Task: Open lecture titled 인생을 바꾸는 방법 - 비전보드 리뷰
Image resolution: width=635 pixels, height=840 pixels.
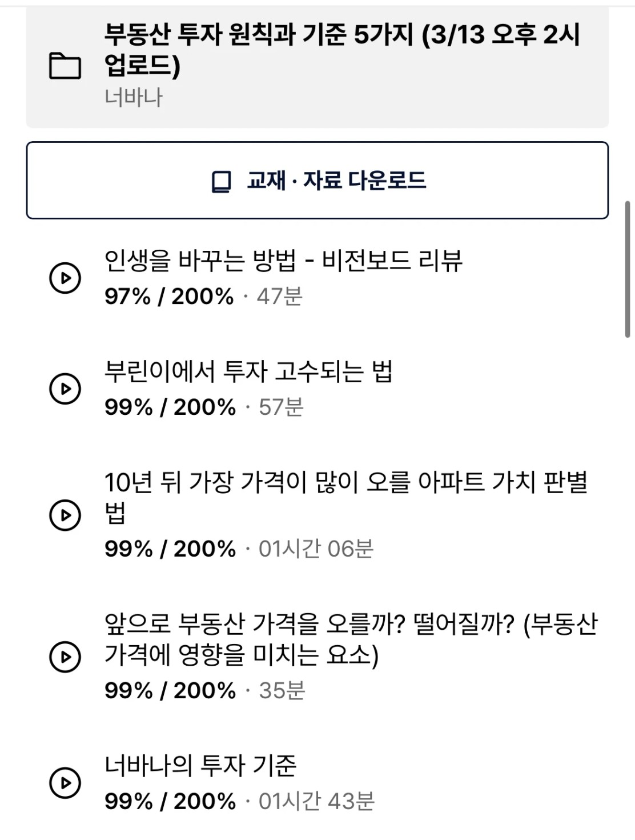Action: (283, 261)
